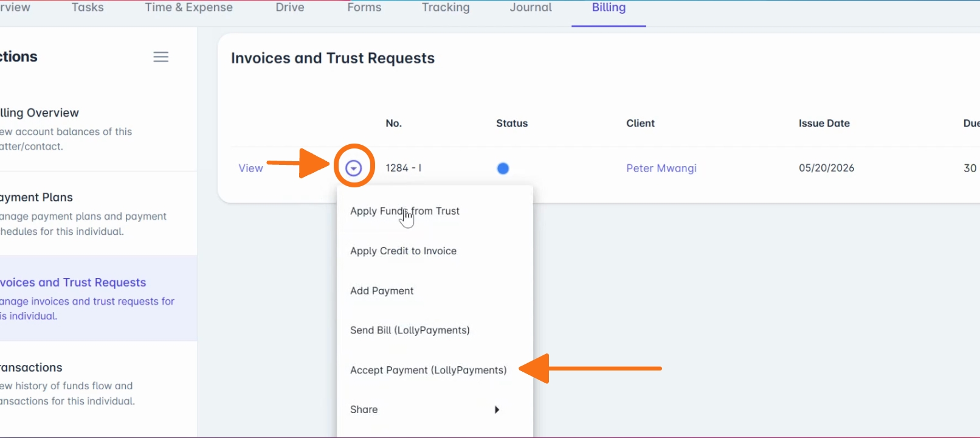Click the blue status dot for invoice 1284
This screenshot has height=438, width=980.
tap(503, 169)
